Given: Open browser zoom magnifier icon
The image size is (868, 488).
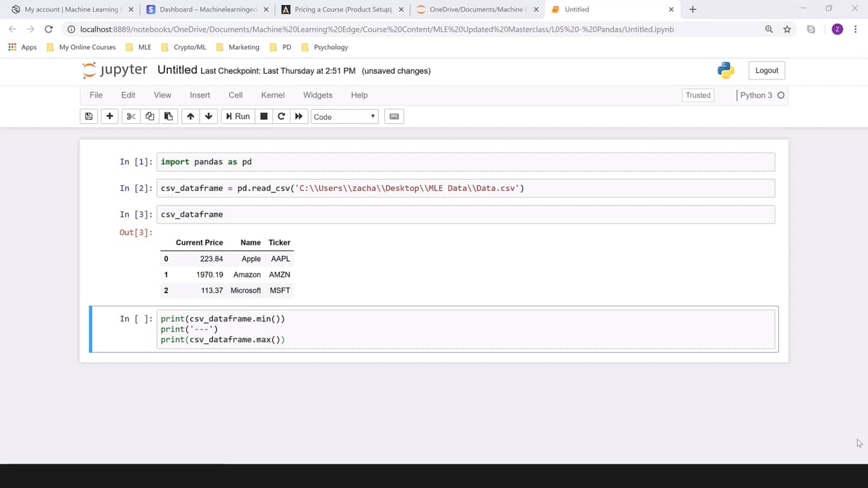Looking at the screenshot, I should (769, 29).
